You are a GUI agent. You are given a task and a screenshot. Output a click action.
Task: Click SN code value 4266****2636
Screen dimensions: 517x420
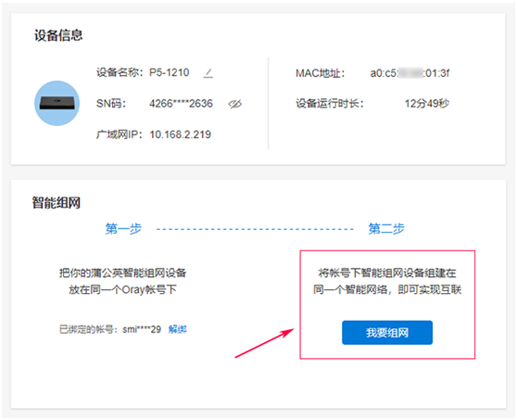click(181, 104)
